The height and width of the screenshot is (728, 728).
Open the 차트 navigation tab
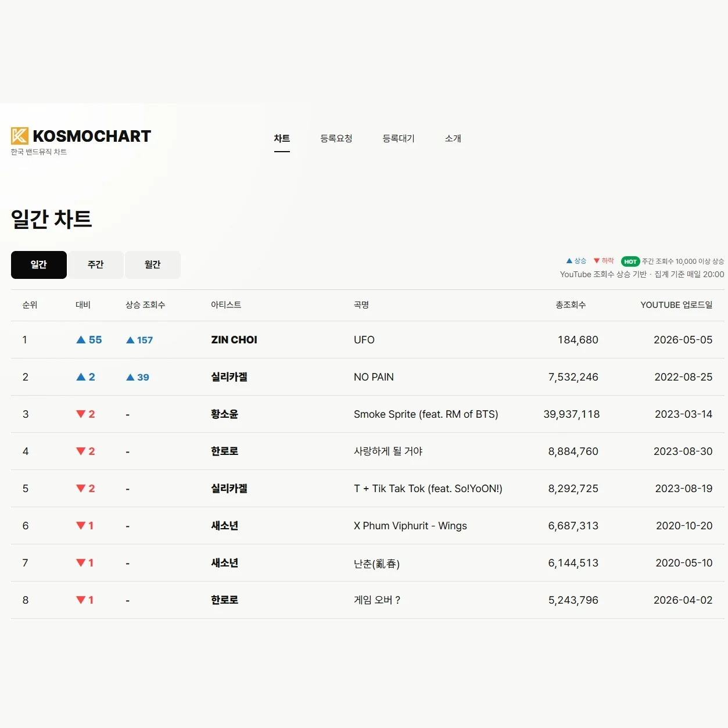coord(282,138)
